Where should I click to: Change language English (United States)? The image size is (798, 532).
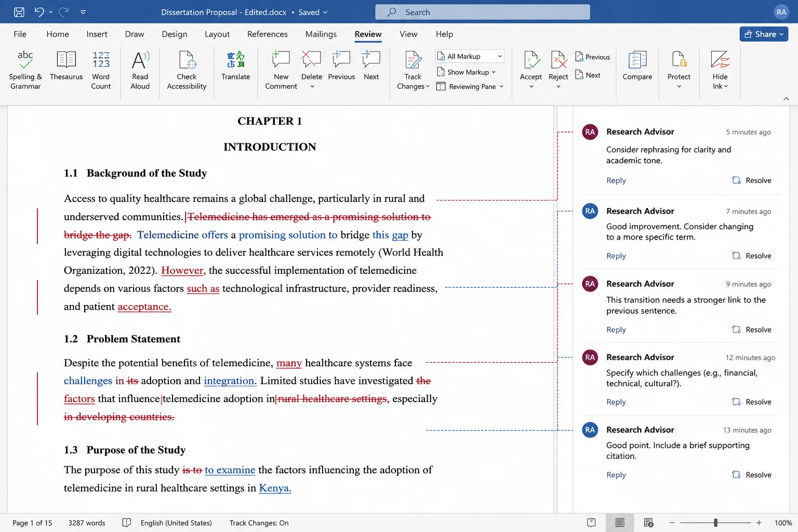[176, 523]
